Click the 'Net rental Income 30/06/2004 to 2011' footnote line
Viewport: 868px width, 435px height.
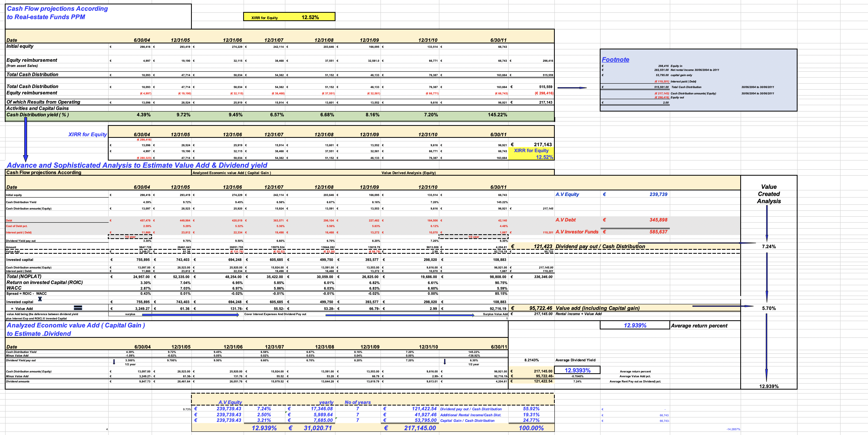pyautogui.click(x=694, y=70)
